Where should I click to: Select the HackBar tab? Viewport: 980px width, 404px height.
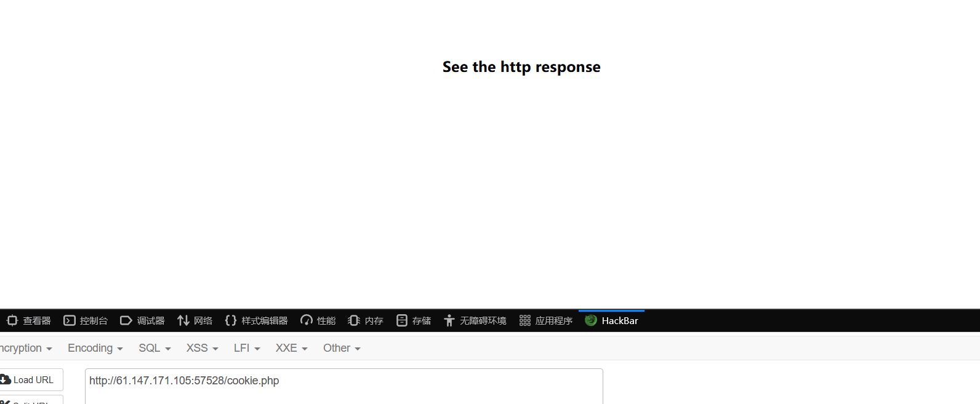(x=611, y=321)
